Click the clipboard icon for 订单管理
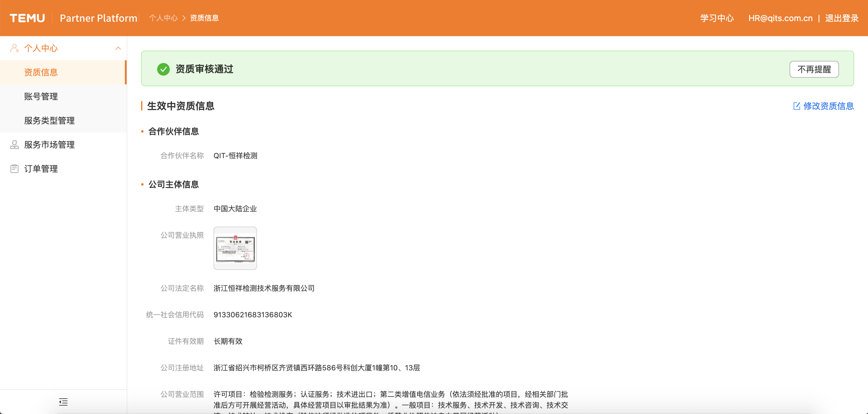 [14, 168]
